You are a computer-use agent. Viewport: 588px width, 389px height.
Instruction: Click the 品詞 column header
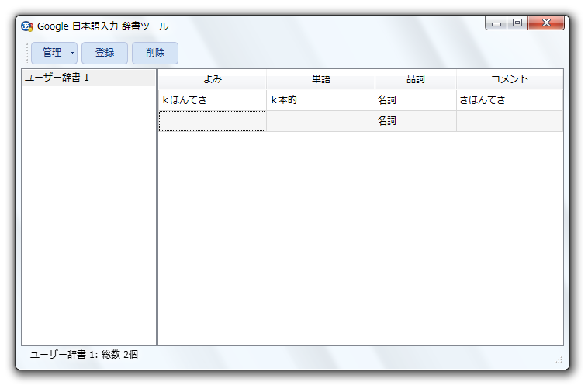[x=416, y=79]
